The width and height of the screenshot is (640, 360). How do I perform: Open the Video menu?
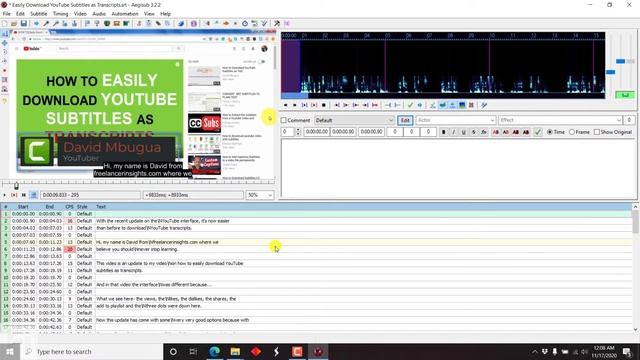pos(80,14)
